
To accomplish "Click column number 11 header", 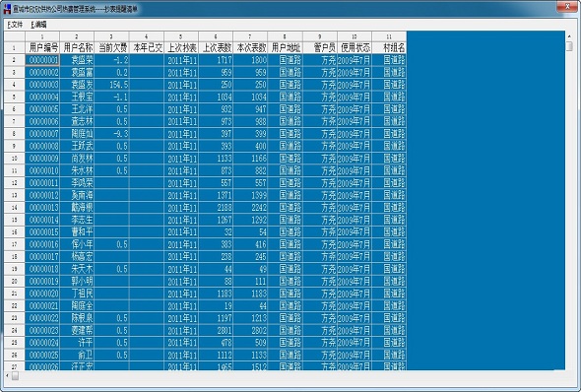I will [389, 36].
